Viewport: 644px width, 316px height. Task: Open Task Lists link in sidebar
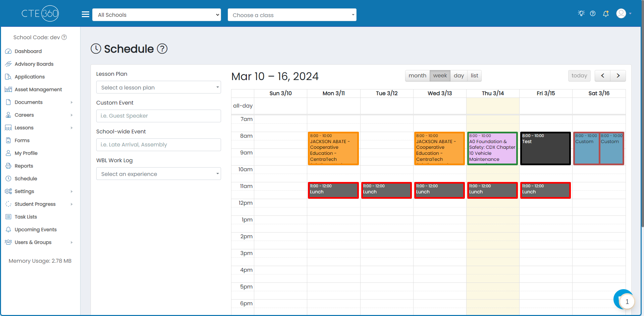pyautogui.click(x=26, y=217)
